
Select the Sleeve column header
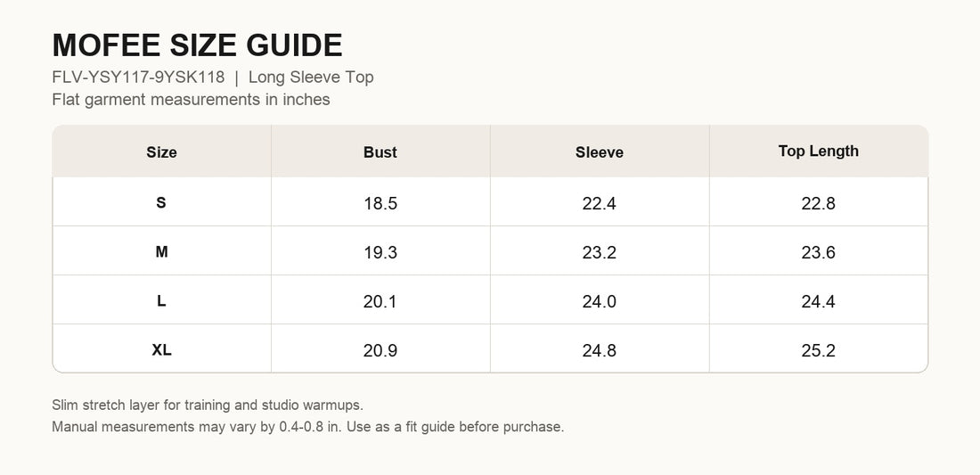point(600,152)
